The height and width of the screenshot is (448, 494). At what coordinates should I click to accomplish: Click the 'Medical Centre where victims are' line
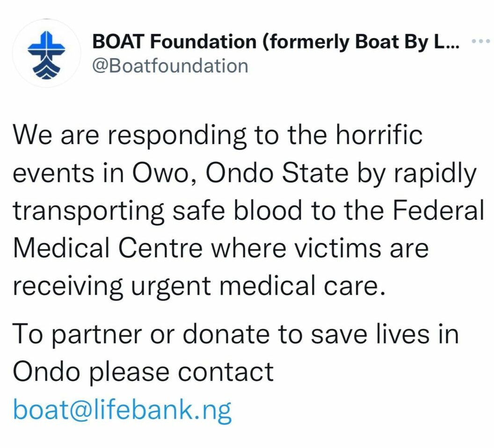pos(220,248)
